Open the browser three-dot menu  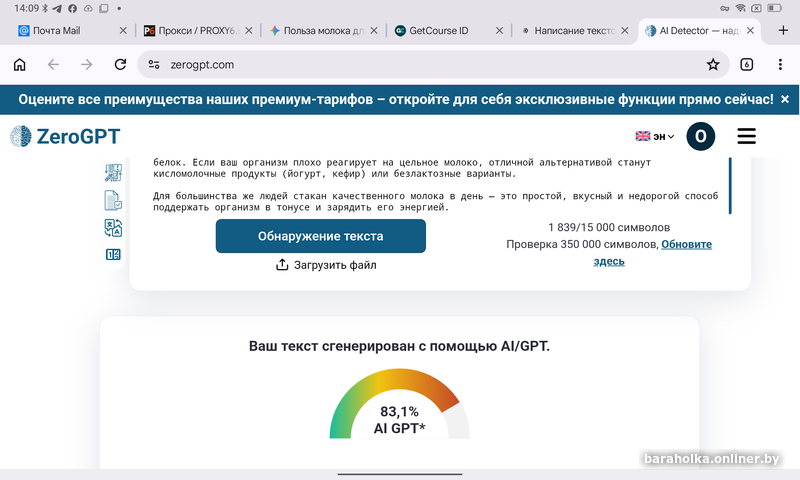point(780,65)
